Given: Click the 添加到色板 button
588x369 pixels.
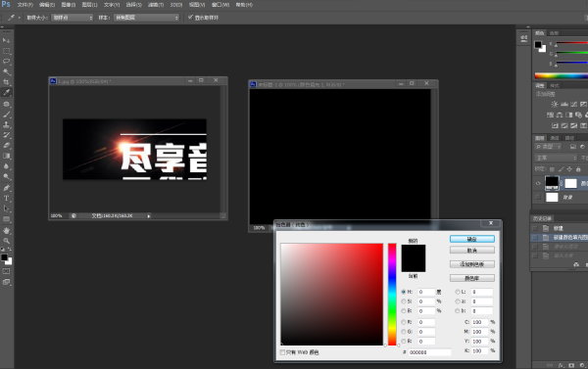Looking at the screenshot, I should 472,264.
